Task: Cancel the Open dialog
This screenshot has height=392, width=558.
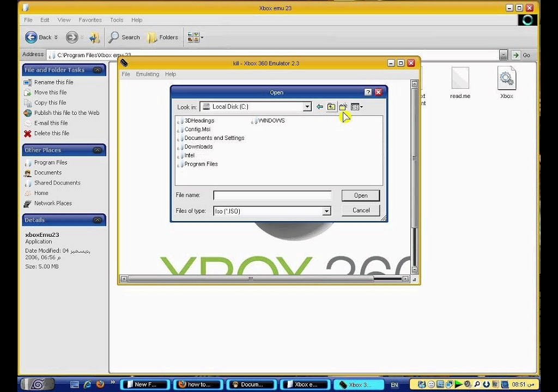Action: coord(361,210)
